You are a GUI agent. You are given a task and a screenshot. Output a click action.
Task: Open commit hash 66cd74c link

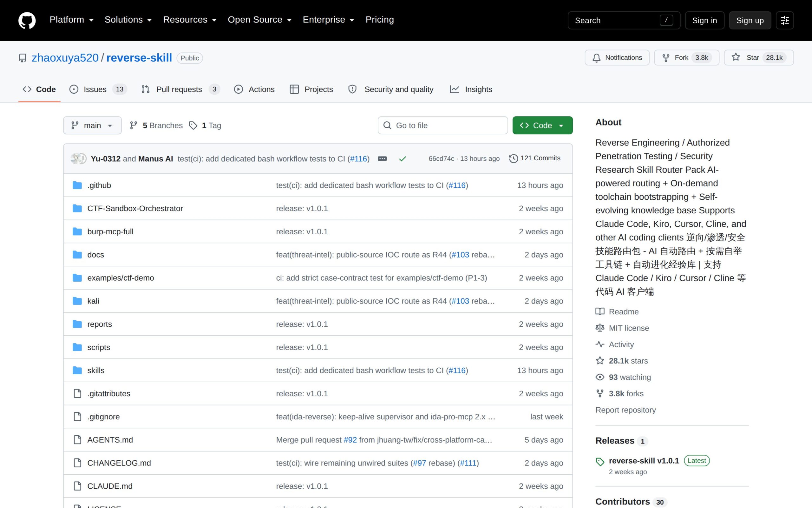(441, 158)
